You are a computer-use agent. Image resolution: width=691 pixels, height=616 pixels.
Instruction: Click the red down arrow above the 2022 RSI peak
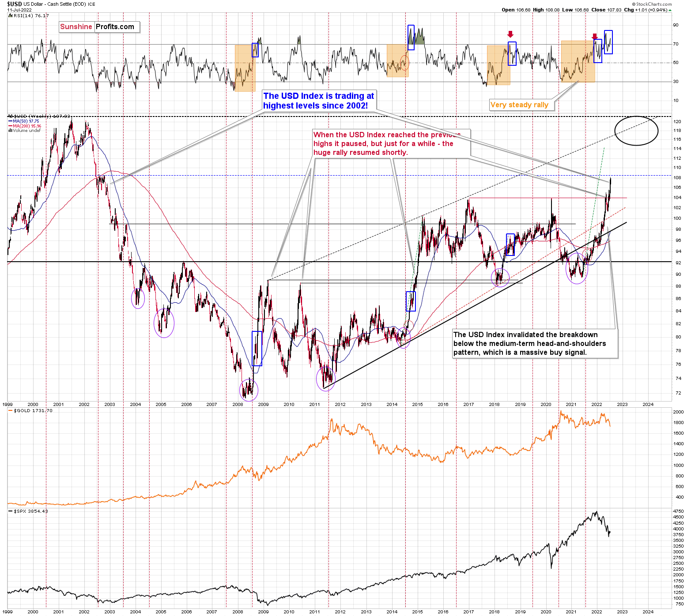[x=595, y=37]
